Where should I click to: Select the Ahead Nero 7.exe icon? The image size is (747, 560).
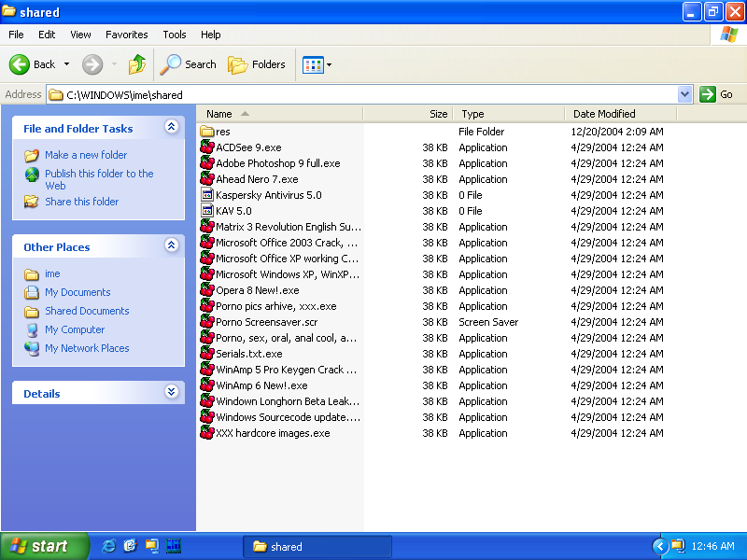206,178
